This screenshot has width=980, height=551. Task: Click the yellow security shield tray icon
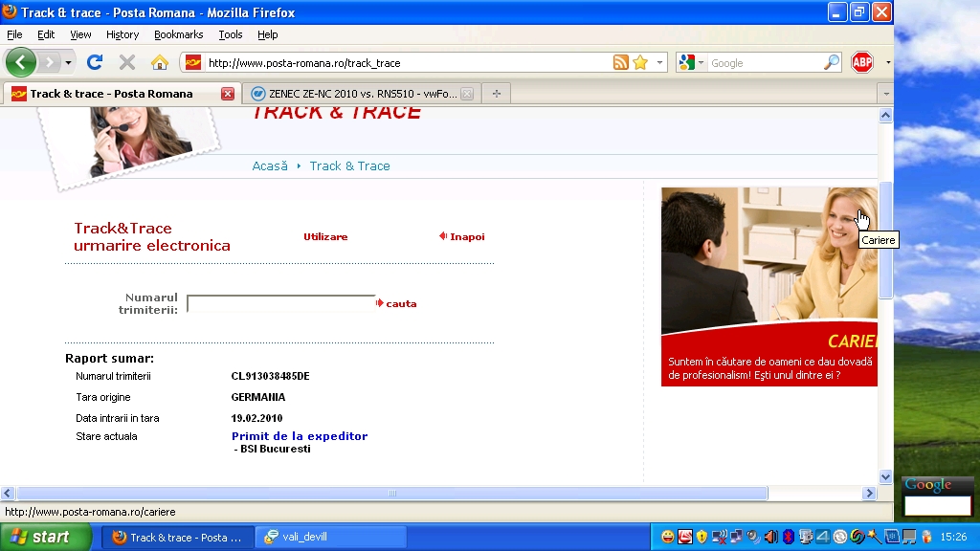[702, 537]
